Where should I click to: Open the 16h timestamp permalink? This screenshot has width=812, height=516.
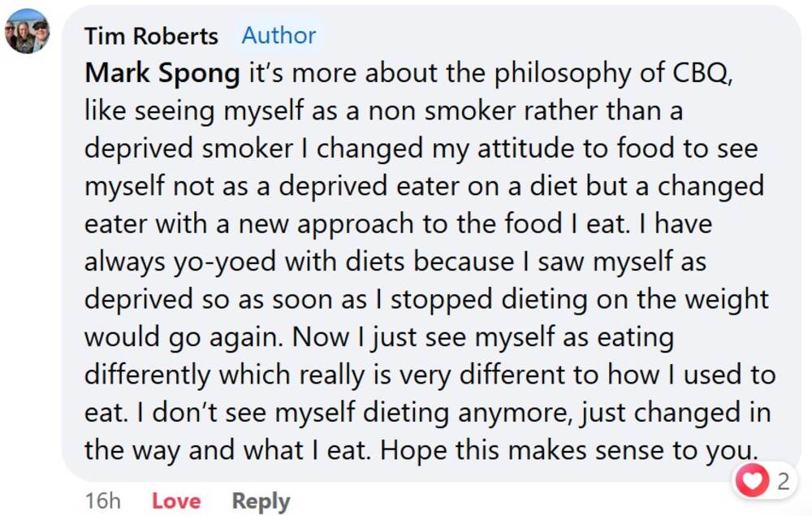click(102, 501)
